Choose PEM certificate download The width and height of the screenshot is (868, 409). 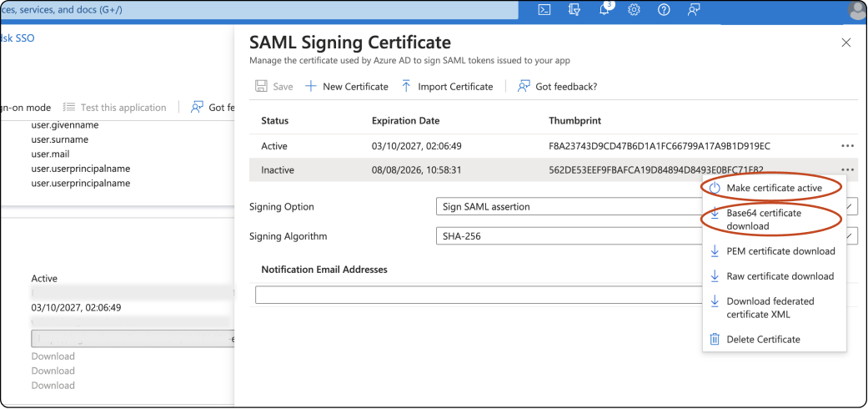780,251
